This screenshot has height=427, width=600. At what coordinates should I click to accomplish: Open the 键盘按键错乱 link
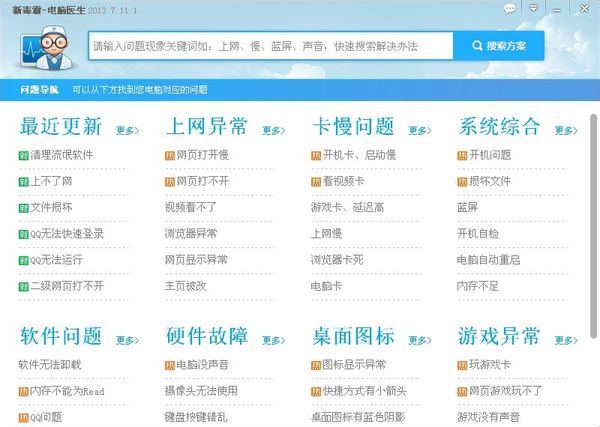196,417
